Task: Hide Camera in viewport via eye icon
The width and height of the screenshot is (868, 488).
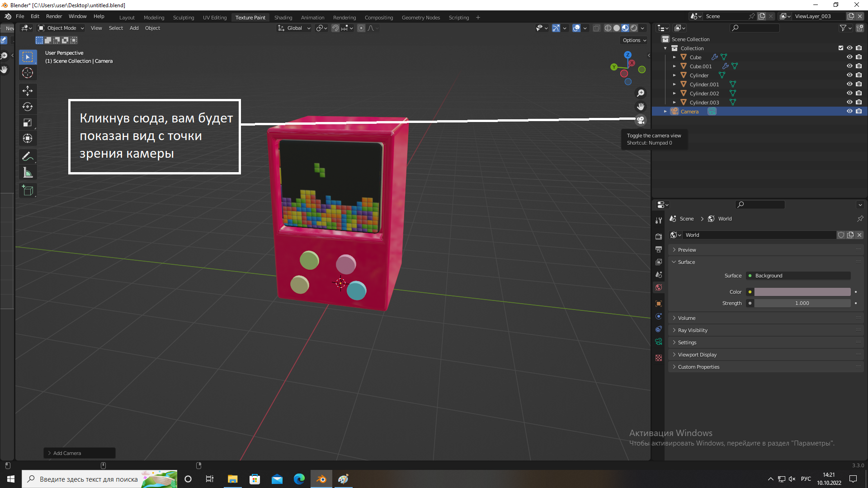Action: (849, 111)
